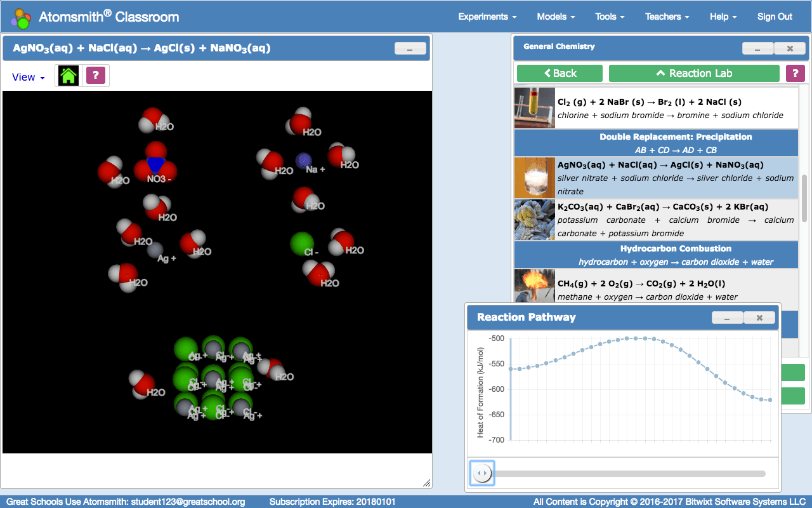Click the silver chloride precipitate thumbnail
Screen dimensions: 812x508
[x=535, y=178]
